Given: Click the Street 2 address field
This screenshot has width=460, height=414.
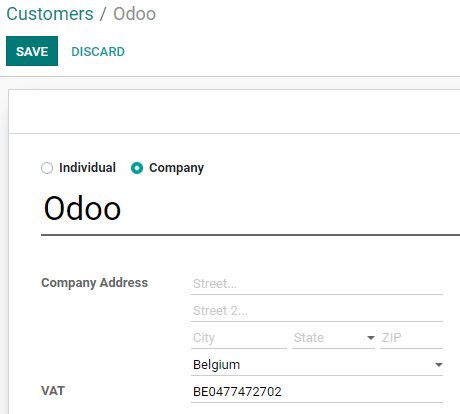Looking at the screenshot, I should (317, 311).
